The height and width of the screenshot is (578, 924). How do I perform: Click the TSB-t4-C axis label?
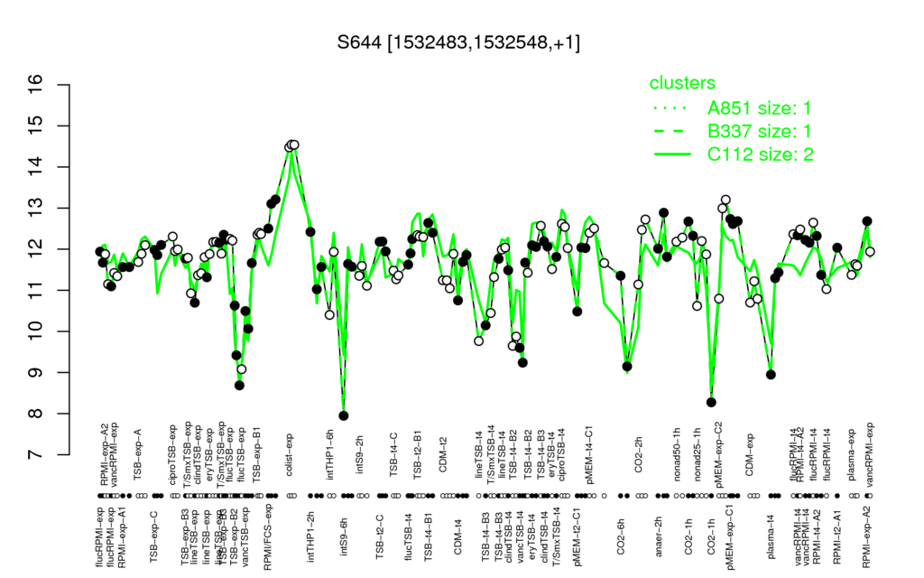[x=393, y=454]
